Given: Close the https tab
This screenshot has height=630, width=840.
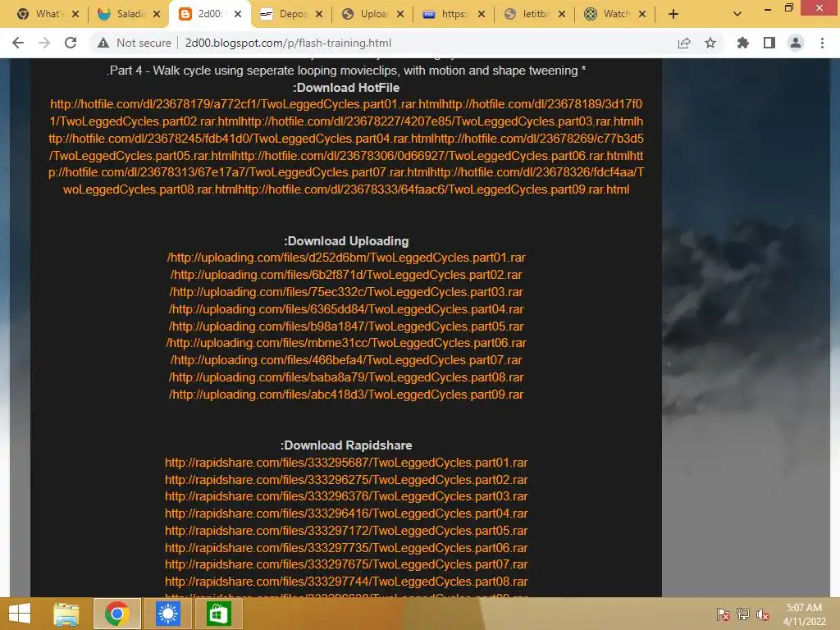Looking at the screenshot, I should click(x=481, y=15).
